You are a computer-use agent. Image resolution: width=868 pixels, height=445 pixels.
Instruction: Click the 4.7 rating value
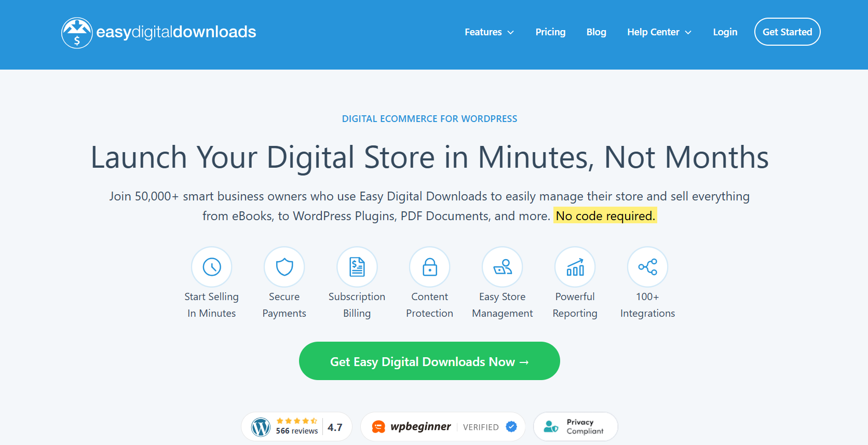(x=335, y=427)
